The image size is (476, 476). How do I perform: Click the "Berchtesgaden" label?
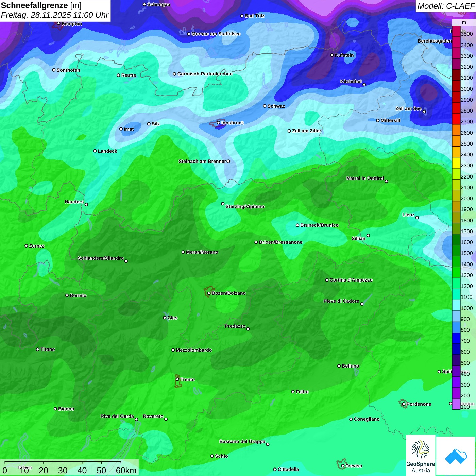(x=435, y=41)
